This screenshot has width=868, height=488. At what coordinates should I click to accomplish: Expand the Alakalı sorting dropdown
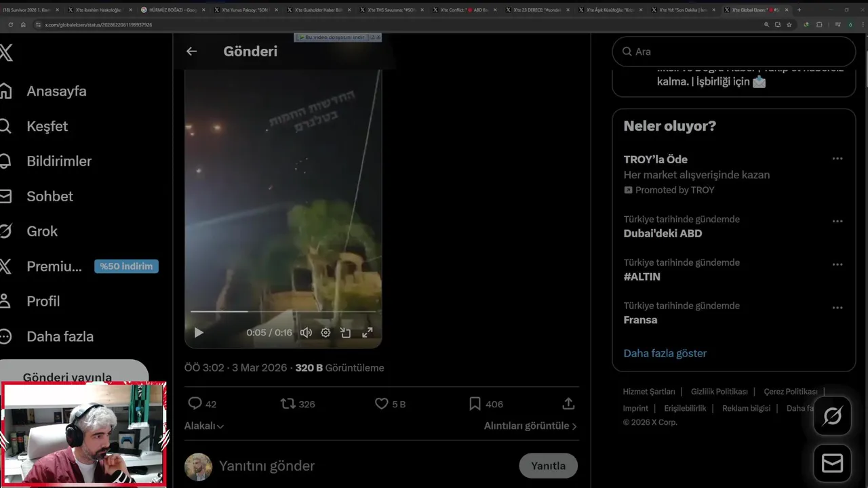[204, 426]
